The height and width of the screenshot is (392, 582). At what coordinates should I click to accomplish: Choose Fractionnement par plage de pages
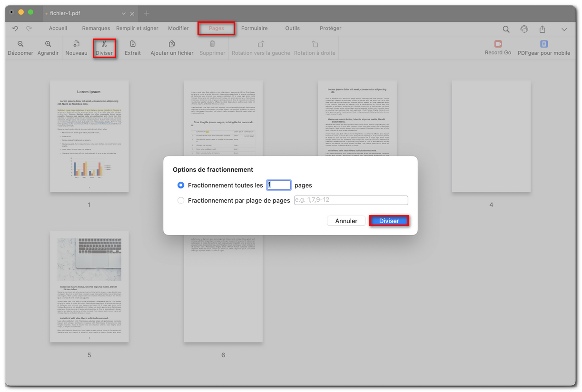[181, 200]
